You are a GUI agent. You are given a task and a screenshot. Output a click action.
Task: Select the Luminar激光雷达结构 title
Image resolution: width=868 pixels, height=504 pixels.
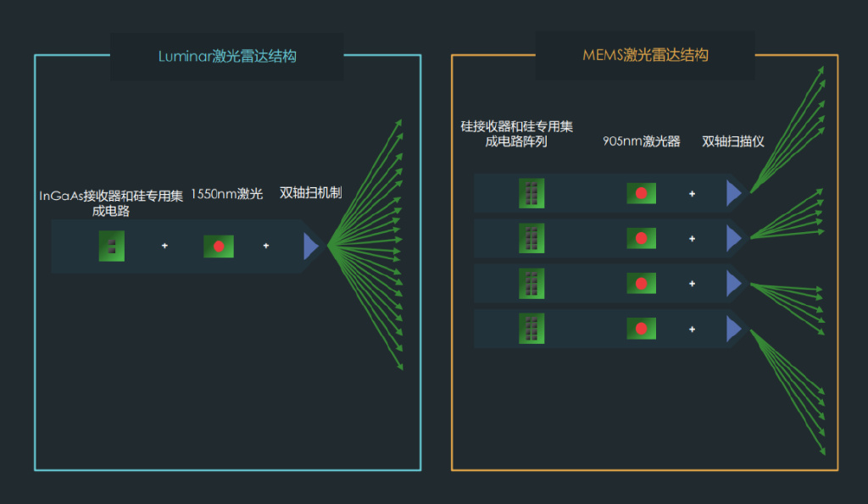227,57
